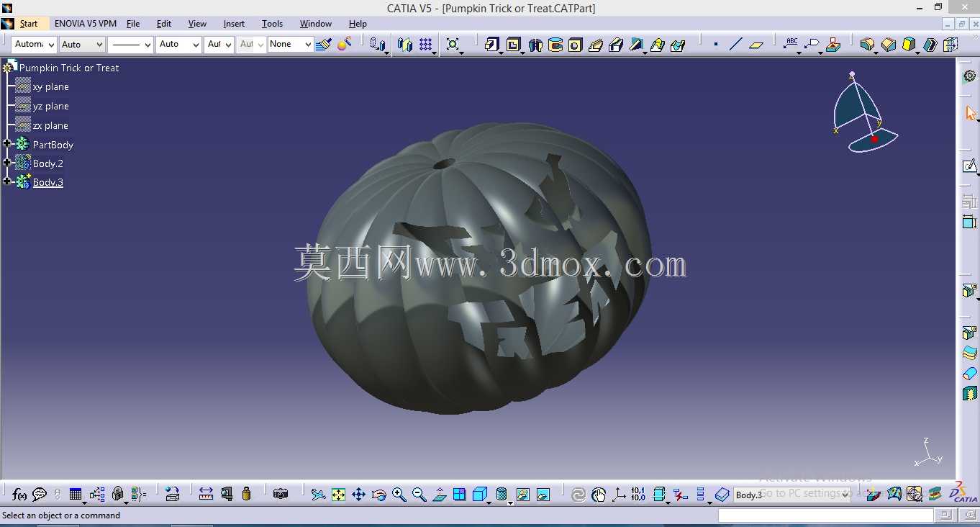
Task: Activate the Pan view tool
Action: coord(358,495)
